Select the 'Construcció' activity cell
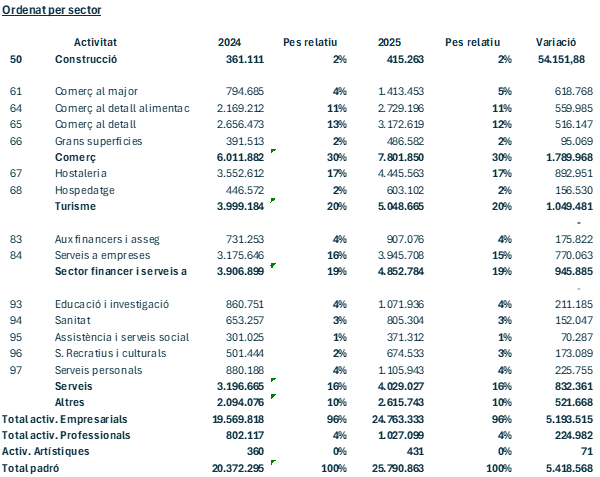The width and height of the screenshot is (600, 477). point(86,60)
